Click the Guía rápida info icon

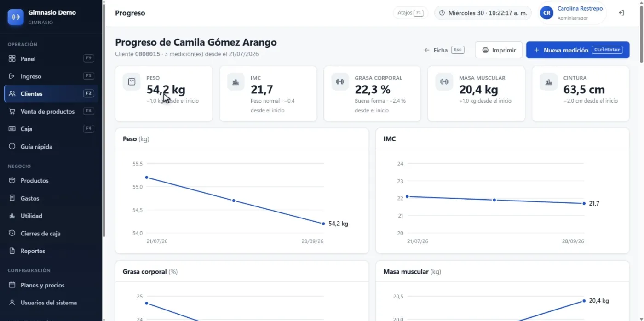pos(12,147)
